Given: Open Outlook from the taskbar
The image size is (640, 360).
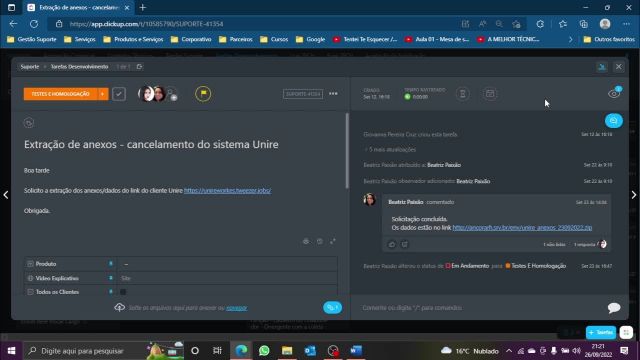Looking at the screenshot, I should [310, 351].
